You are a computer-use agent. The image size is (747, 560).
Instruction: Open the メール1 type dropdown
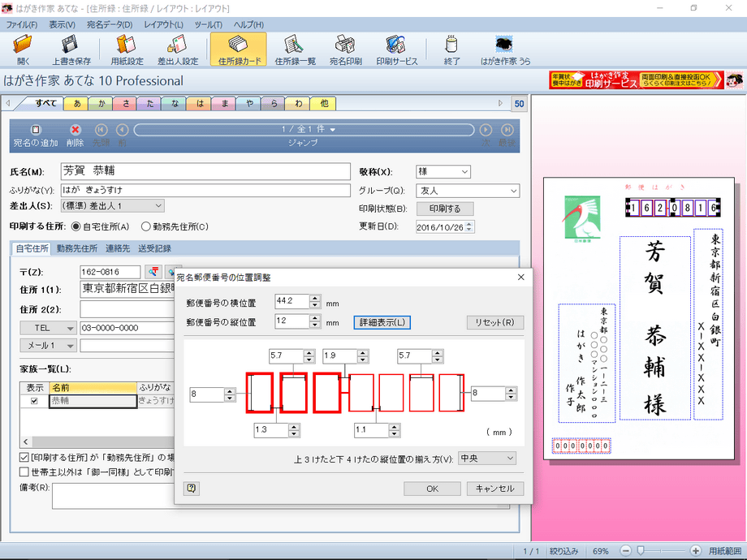[x=48, y=345]
